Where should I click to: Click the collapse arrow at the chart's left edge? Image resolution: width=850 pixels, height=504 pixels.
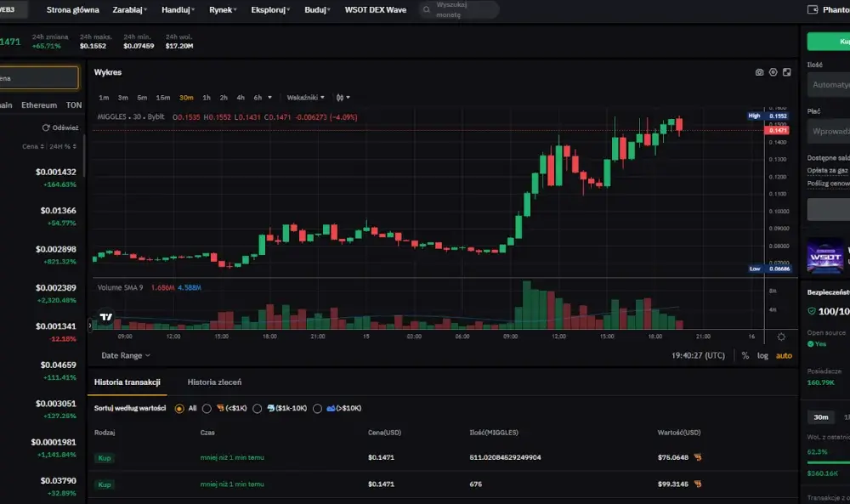pyautogui.click(x=90, y=326)
